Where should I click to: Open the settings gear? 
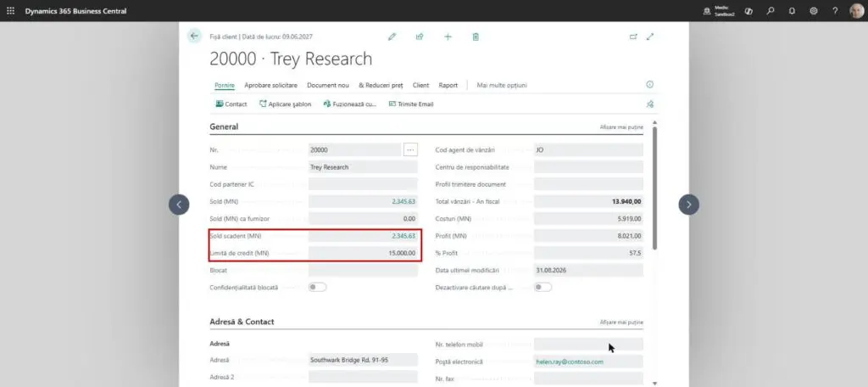(x=813, y=10)
